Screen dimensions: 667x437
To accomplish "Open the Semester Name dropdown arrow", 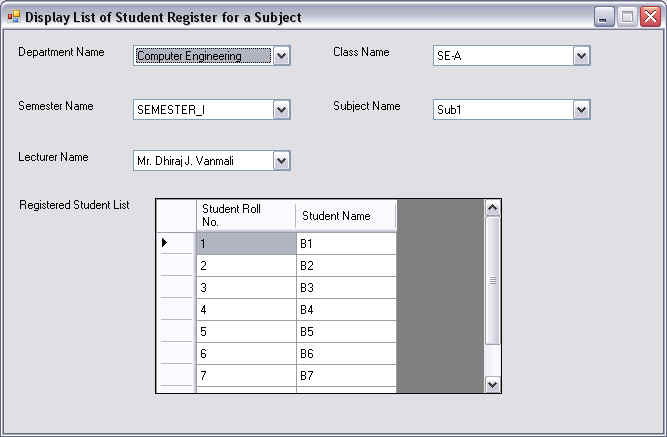I will pos(282,109).
